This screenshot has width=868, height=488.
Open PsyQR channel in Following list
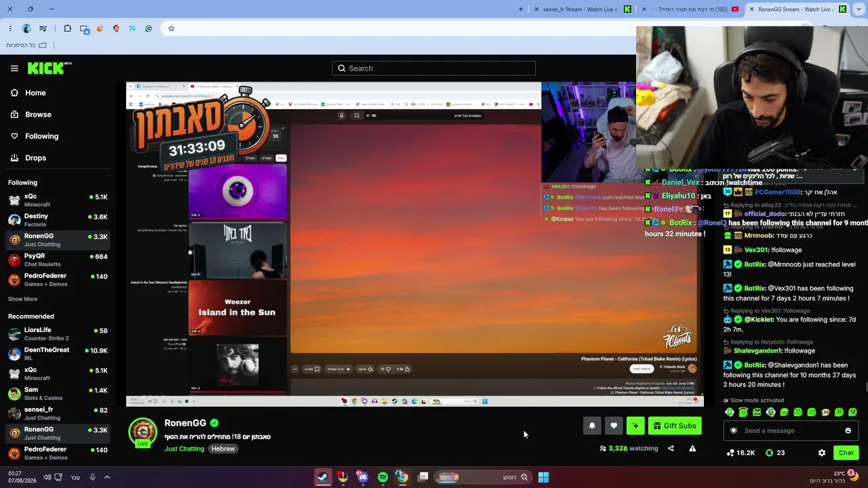coord(58,260)
